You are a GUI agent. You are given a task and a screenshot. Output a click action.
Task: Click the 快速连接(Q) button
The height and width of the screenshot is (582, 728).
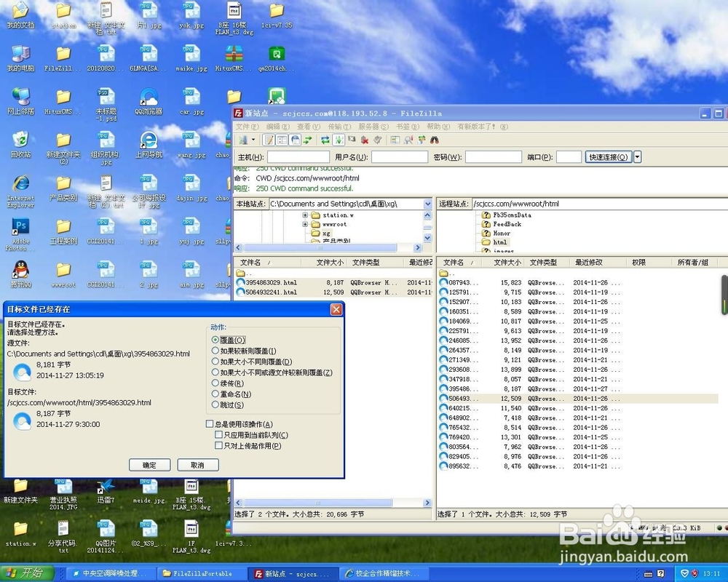pyautogui.click(x=608, y=157)
